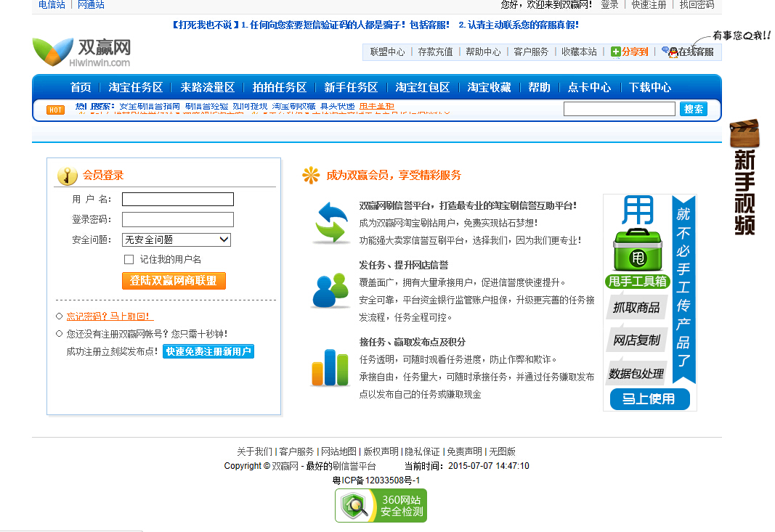Open the 新手视频 clapperboard banner
775x532 pixels.
coord(744,177)
